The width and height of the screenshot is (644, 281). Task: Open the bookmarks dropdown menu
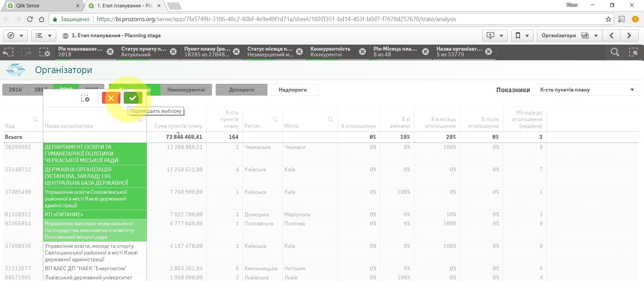pyautogui.click(x=522, y=36)
